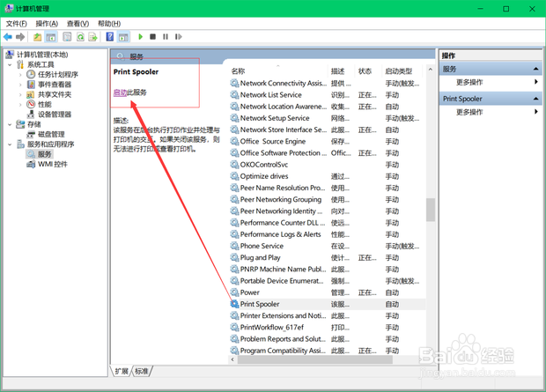The image size is (546, 392).
Task: Select 设备管理器 in the tree
Action: pos(55,115)
